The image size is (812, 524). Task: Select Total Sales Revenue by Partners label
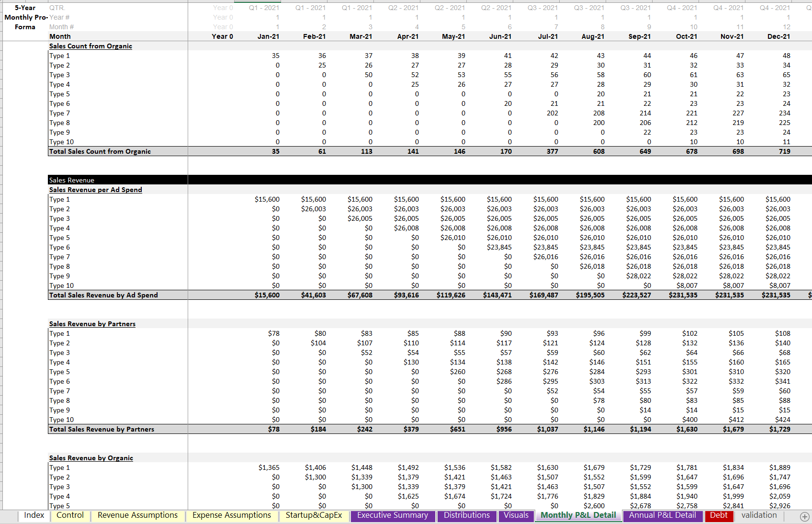pyautogui.click(x=101, y=429)
